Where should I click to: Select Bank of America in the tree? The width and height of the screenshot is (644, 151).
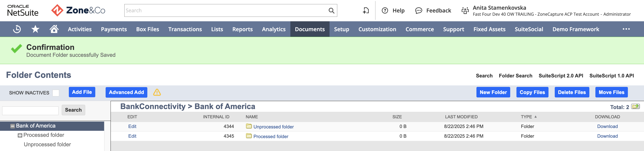[36, 126]
